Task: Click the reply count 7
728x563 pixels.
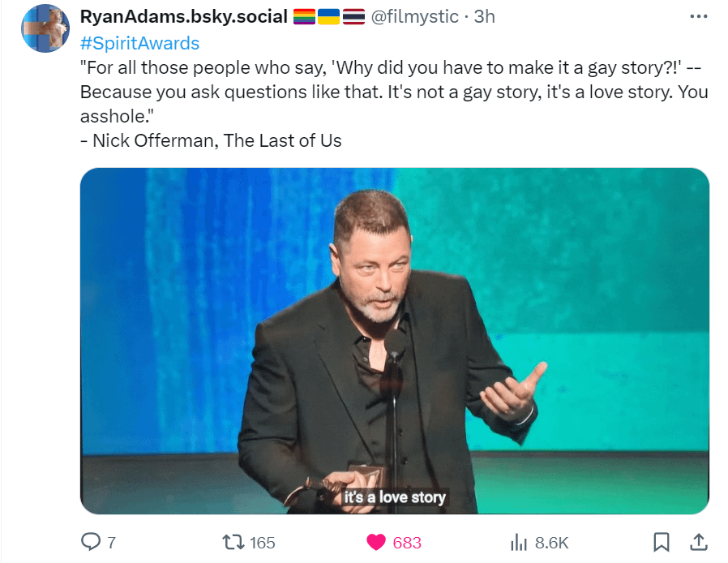Action: tap(111, 543)
